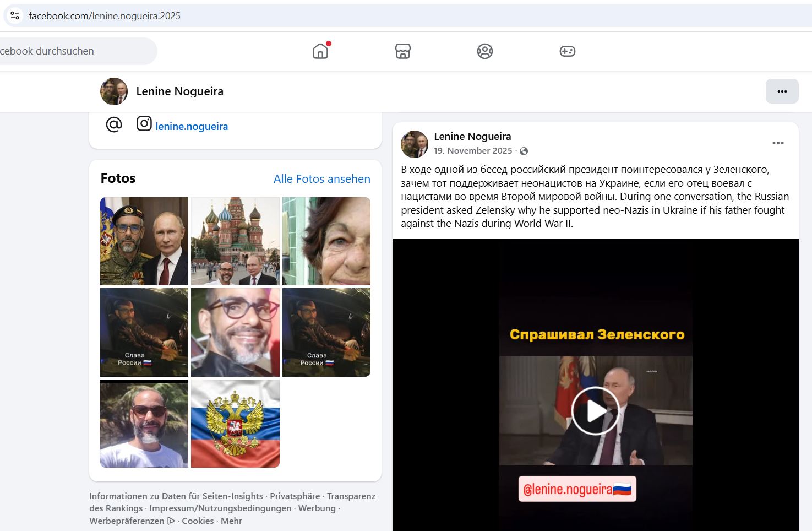Viewport: 812px width, 531px height.
Task: Open the lenine.nogueira Instagram link
Action: [x=192, y=127]
